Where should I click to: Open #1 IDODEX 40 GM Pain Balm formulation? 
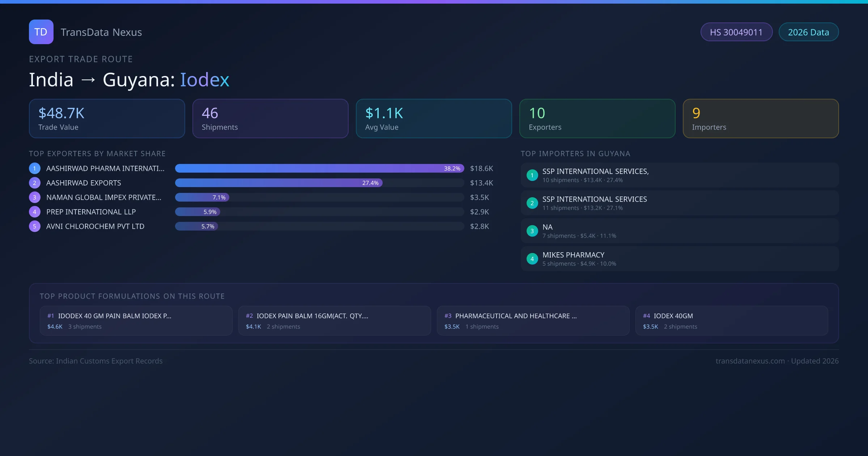coord(136,321)
